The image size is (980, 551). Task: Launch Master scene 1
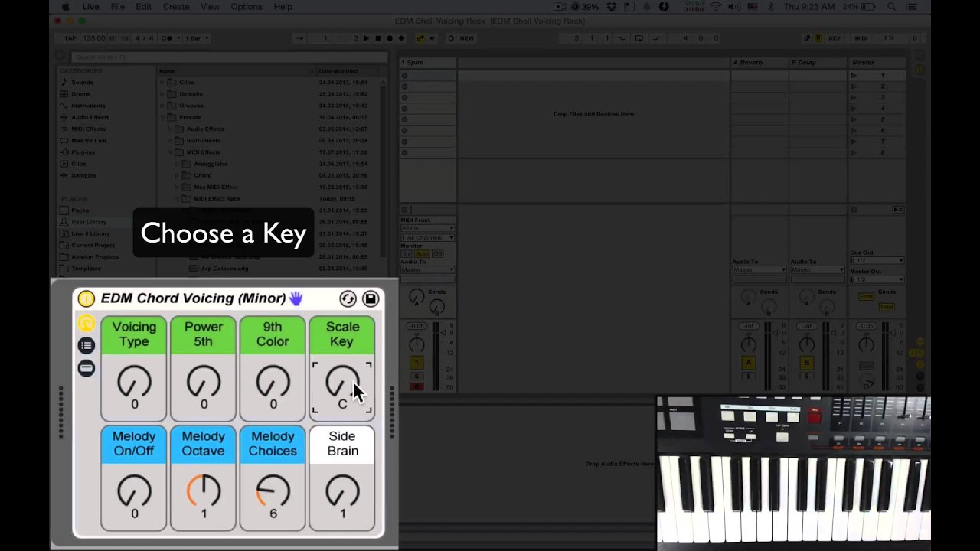(854, 76)
